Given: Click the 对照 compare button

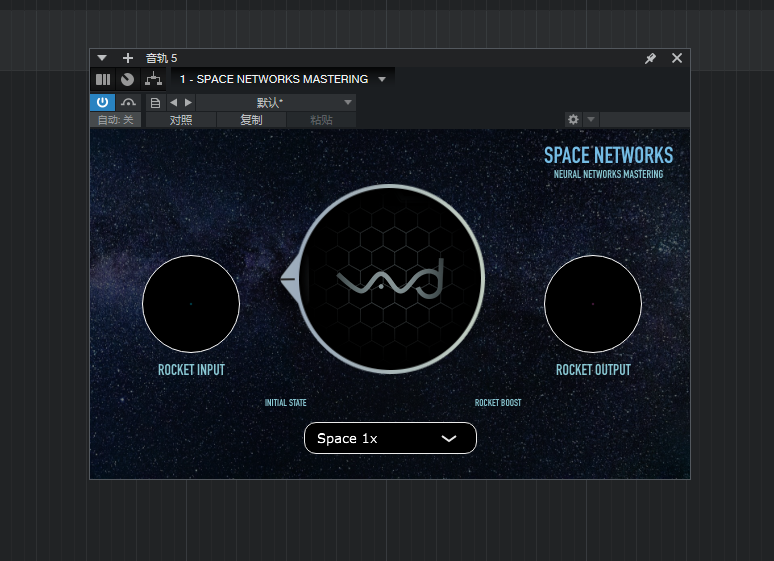Looking at the screenshot, I should click(x=181, y=120).
